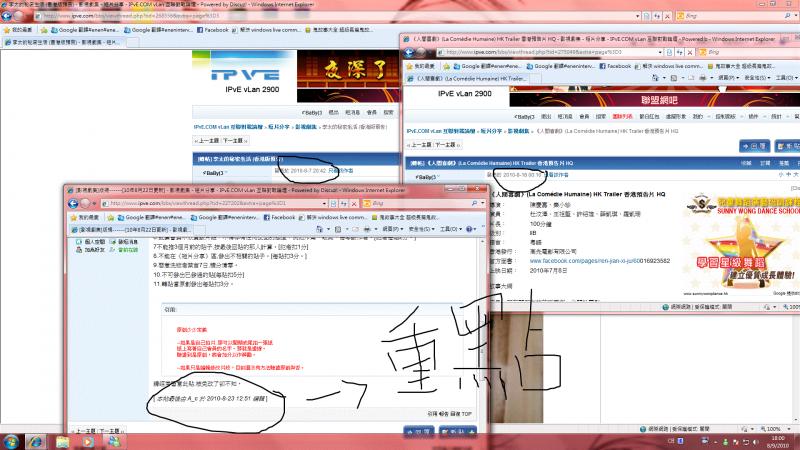This screenshot has width=800, height=450.
Task: Open Safety menu in right IE window
Action: click(x=757, y=78)
